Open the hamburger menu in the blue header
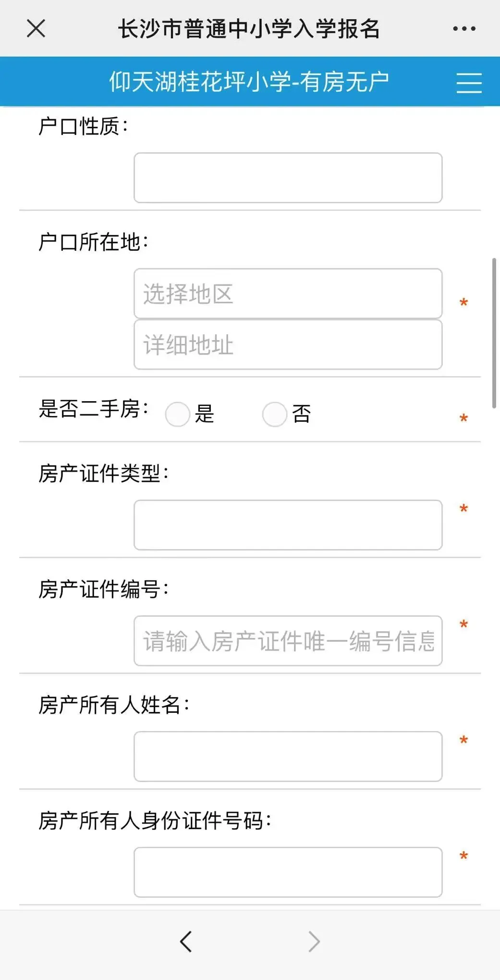This screenshot has width=500, height=980. 469,83
